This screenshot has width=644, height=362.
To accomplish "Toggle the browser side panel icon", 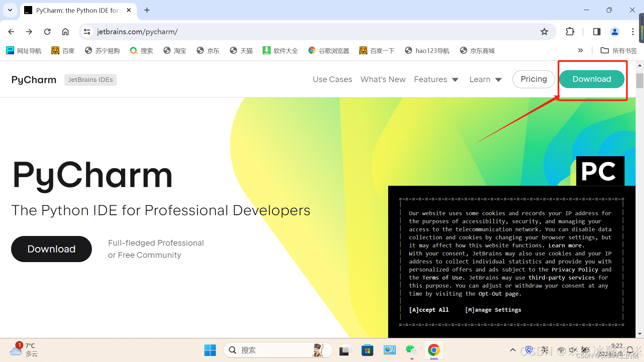I will coord(597,32).
